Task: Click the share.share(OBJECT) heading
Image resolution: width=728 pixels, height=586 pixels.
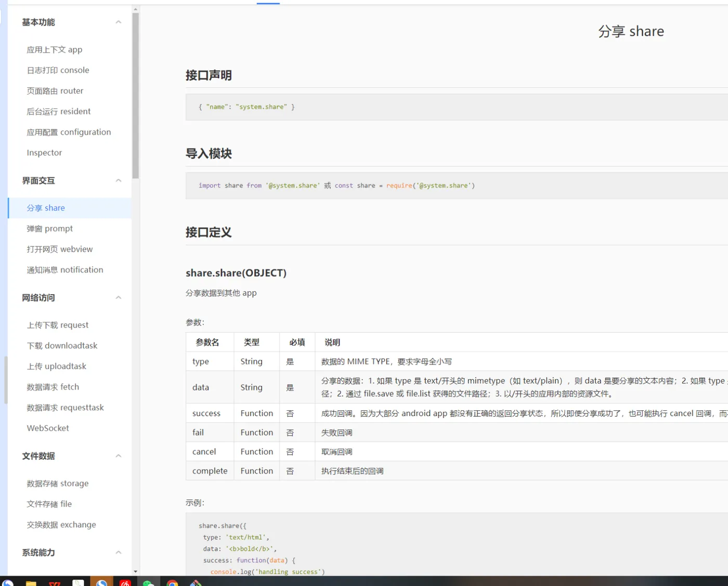Action: (236, 273)
